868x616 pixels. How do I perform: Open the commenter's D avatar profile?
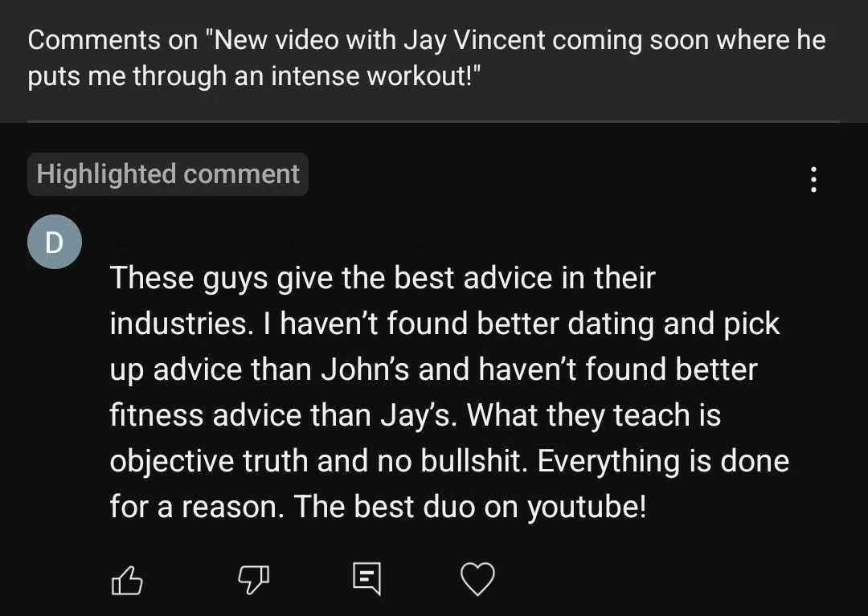pyautogui.click(x=55, y=242)
